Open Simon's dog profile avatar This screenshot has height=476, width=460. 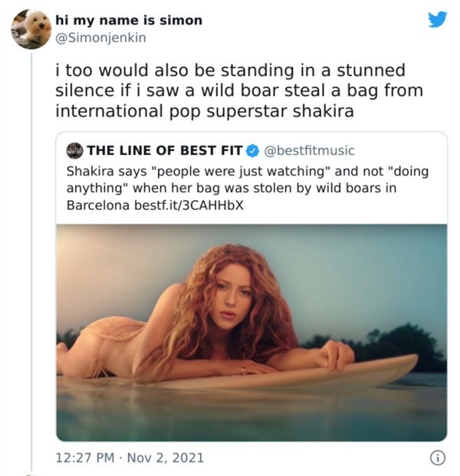coord(31,29)
